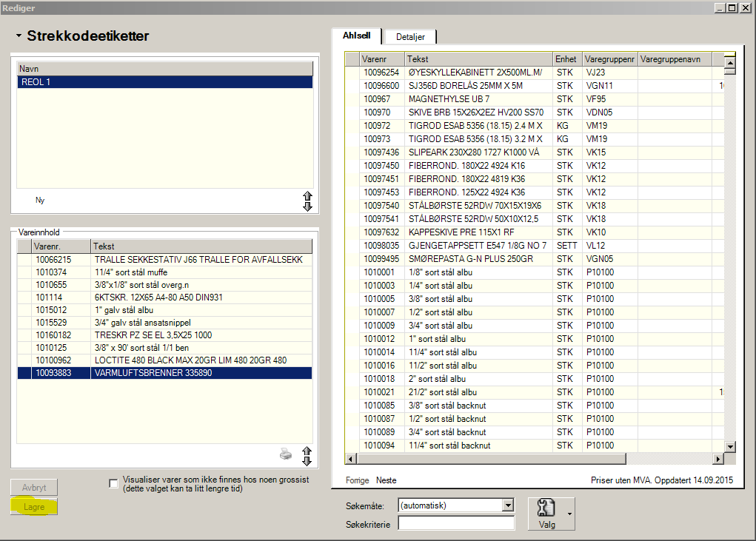Select row 3/8"x1/8" sort stål overg.n
This screenshot has height=541, width=756.
click(x=165, y=285)
